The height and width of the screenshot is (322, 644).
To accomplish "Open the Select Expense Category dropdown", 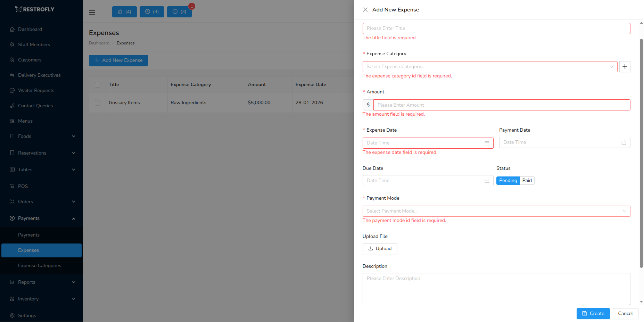I will (x=489, y=66).
